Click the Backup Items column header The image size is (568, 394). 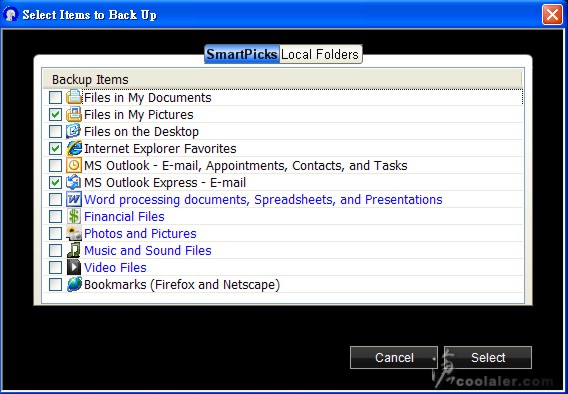[x=283, y=79]
